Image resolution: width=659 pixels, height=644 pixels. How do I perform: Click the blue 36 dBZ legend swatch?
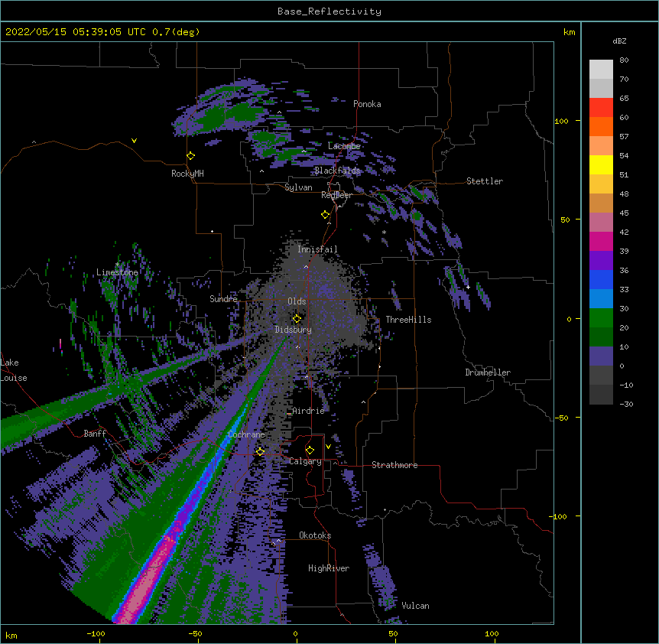click(601, 279)
